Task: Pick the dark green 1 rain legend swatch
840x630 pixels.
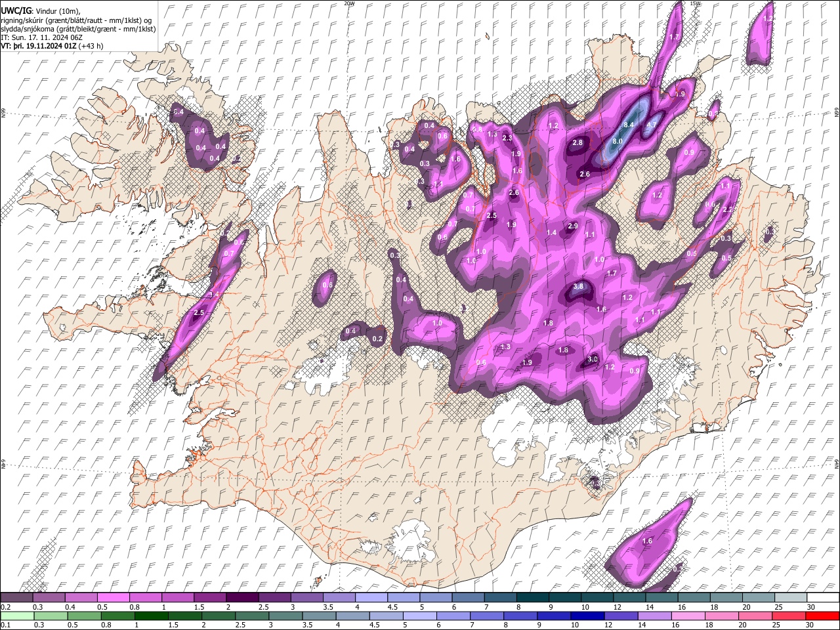Action: [151, 616]
